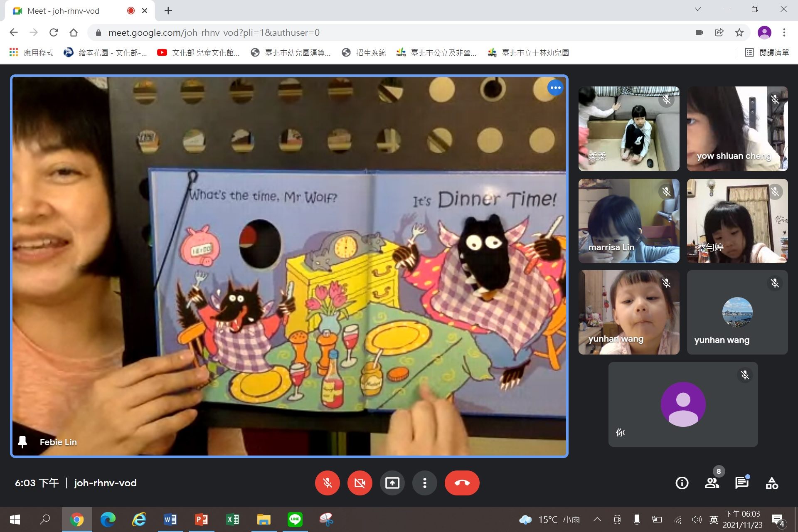Switch input language via 英 indicator
The height and width of the screenshot is (532, 798).
pyautogui.click(x=714, y=520)
